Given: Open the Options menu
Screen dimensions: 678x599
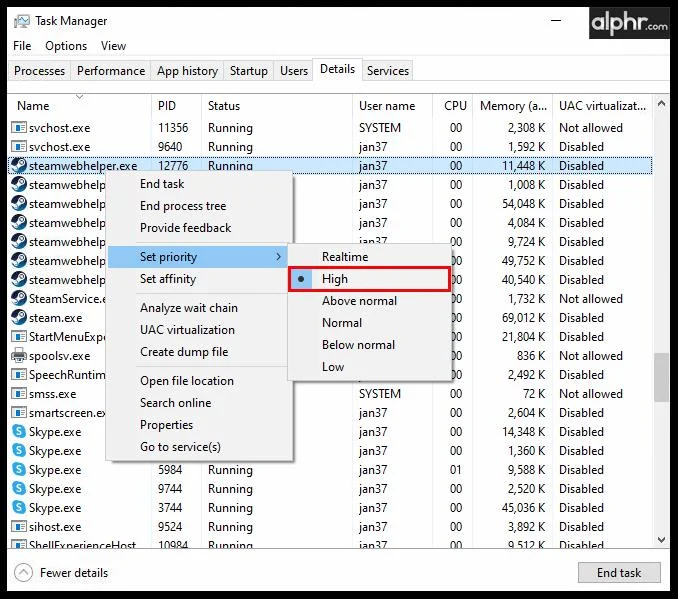Looking at the screenshot, I should (x=66, y=46).
